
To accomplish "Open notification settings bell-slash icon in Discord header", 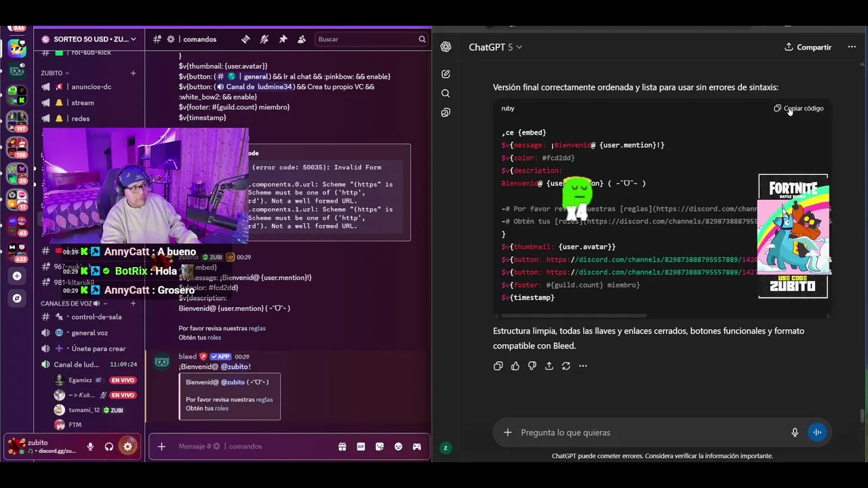I will 264,39.
